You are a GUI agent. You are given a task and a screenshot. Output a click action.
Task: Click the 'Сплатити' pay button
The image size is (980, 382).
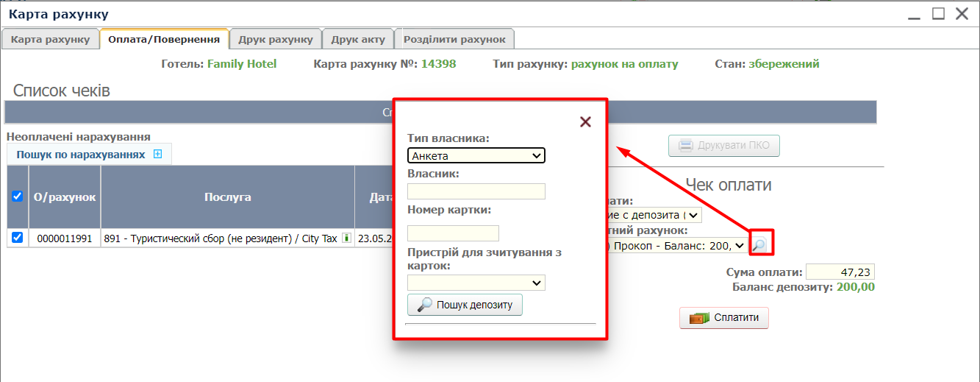coord(724,318)
